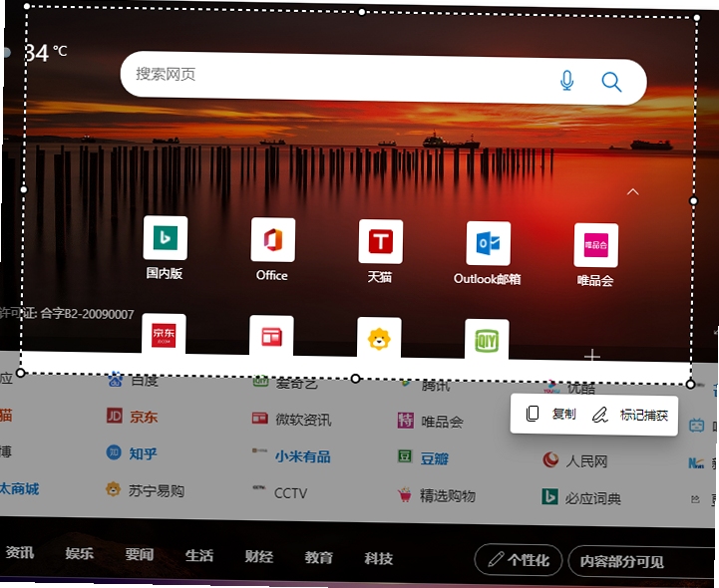Open the 小米有品 link

coord(302,456)
